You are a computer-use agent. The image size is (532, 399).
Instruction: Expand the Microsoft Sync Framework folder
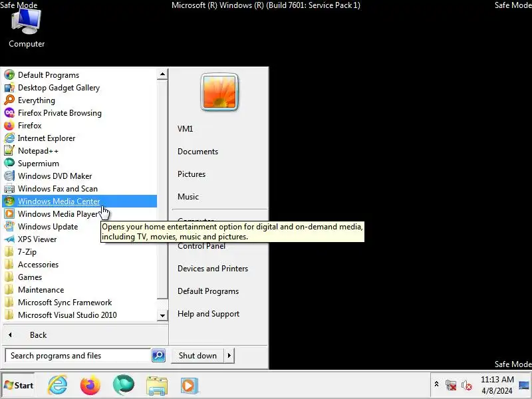pos(79,303)
